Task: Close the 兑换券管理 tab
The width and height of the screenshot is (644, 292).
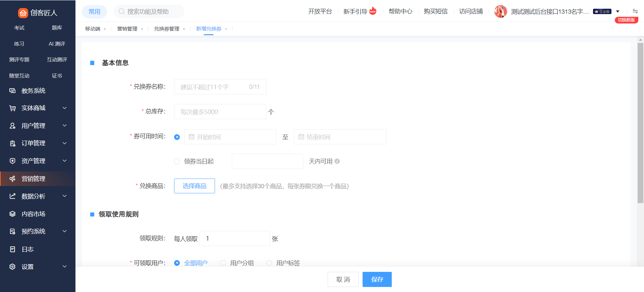Action: point(184,29)
